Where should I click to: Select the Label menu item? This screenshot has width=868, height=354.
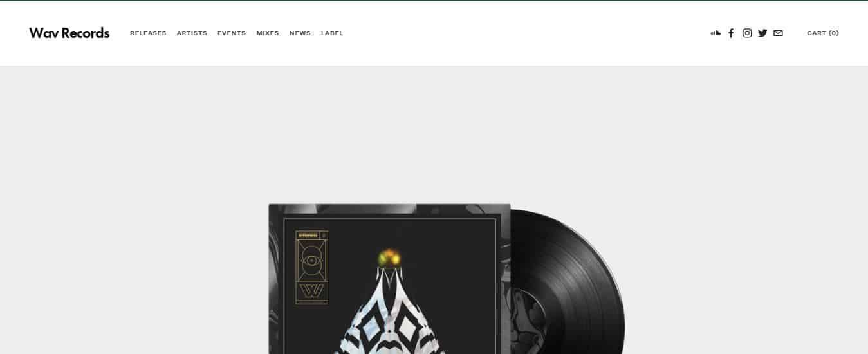(332, 33)
